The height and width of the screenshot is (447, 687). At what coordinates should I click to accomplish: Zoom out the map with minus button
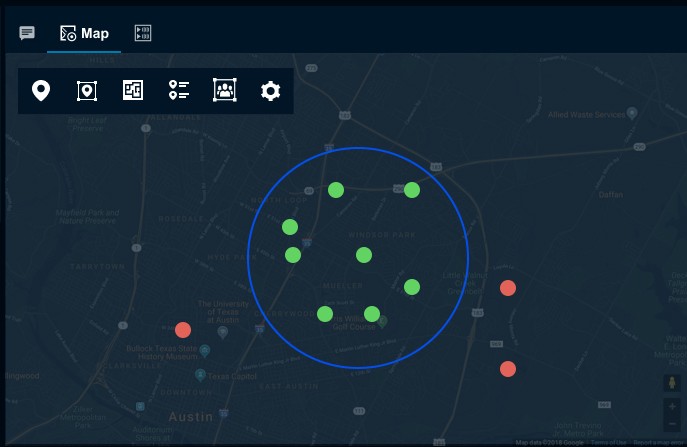click(x=672, y=424)
